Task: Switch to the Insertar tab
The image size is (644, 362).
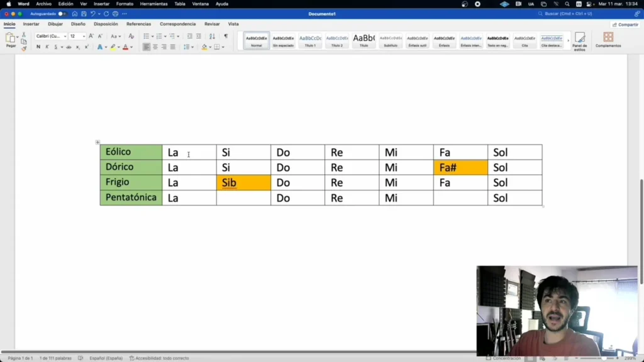Action: [x=31, y=25]
